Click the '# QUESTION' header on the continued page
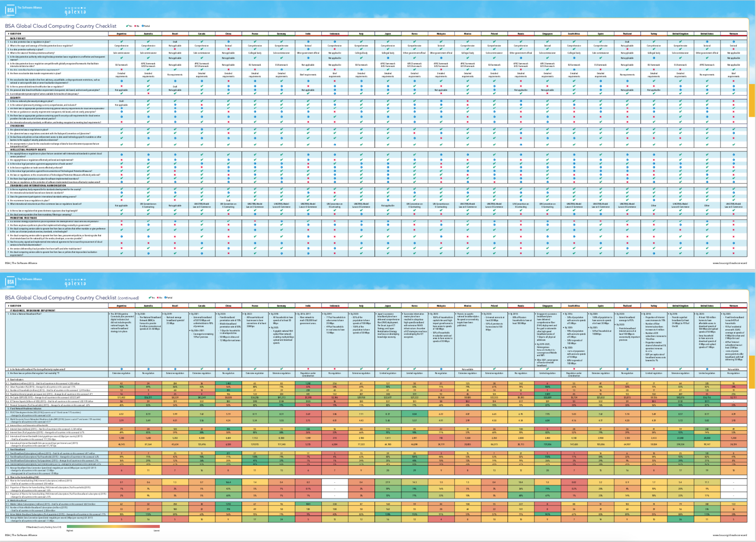The image size is (756, 542). tap(14, 305)
